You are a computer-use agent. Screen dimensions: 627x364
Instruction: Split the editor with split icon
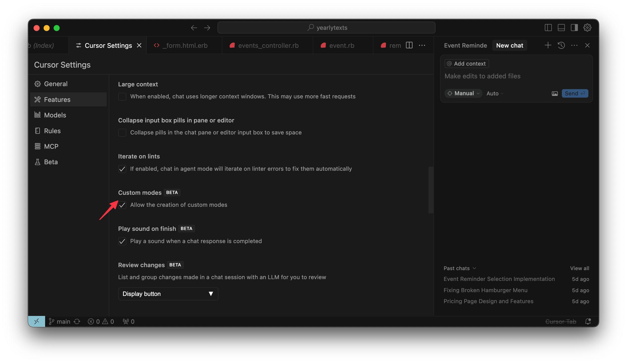coord(409,45)
